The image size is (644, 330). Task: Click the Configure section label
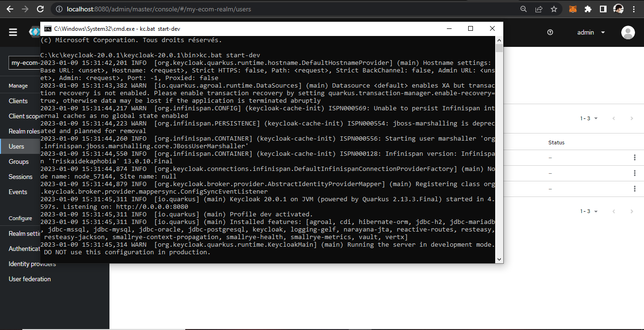[x=20, y=218]
